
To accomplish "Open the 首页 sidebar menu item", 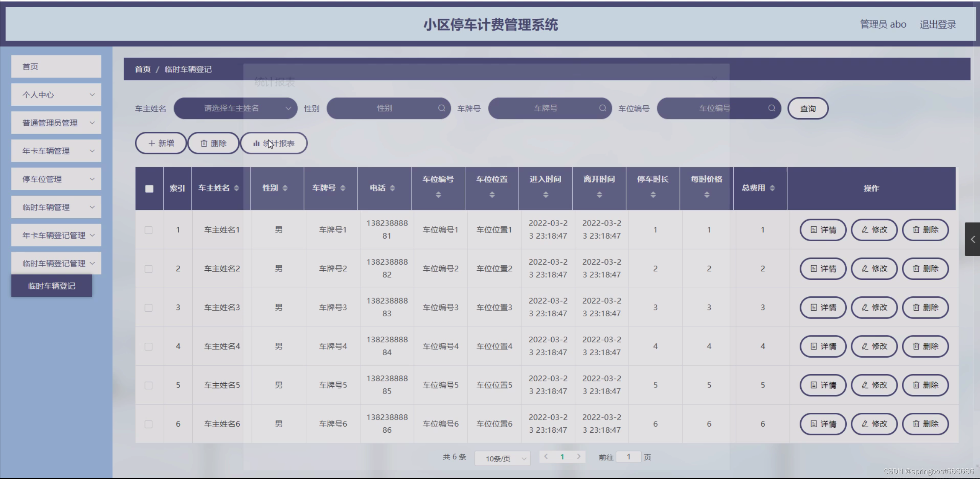I will 56,67.
